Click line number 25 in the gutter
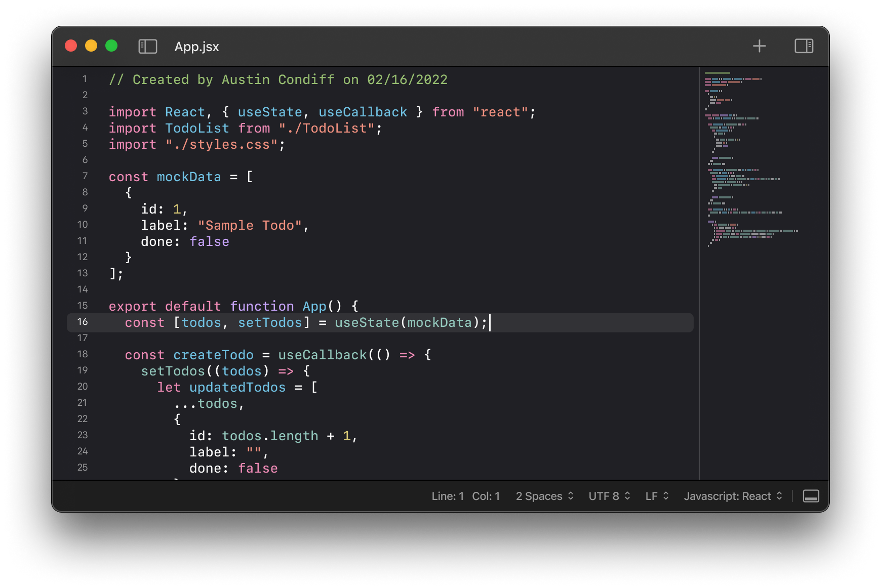 (x=83, y=468)
